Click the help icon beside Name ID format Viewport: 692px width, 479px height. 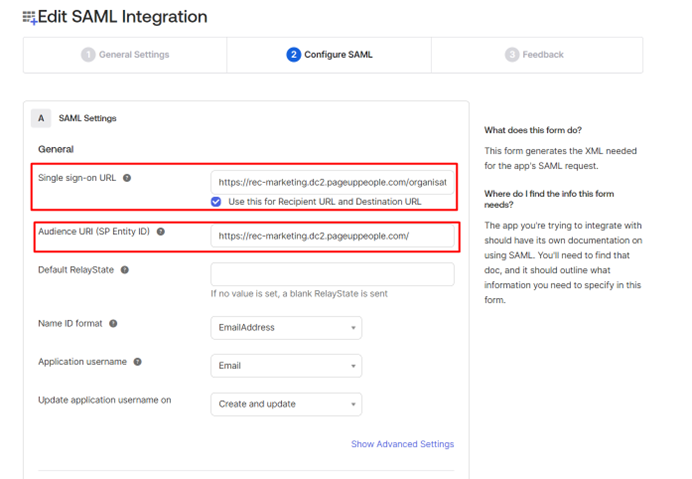coord(113,324)
